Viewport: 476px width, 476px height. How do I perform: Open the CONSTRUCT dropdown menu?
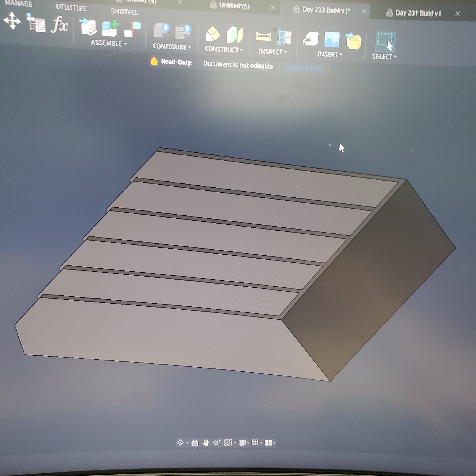point(224,49)
